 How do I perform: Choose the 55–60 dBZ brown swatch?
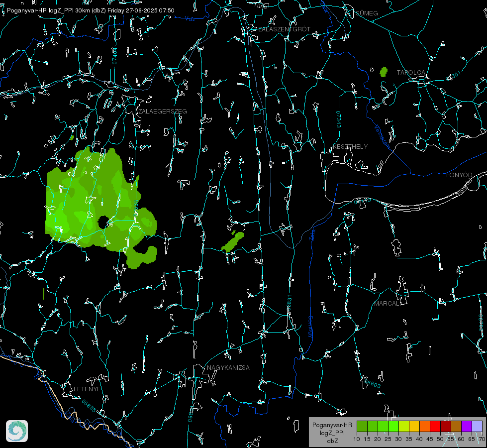click(456, 426)
